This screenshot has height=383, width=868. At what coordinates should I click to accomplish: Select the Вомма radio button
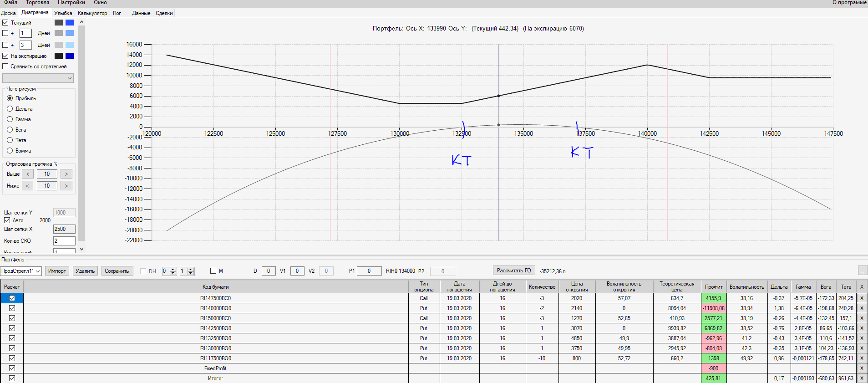tap(10, 151)
